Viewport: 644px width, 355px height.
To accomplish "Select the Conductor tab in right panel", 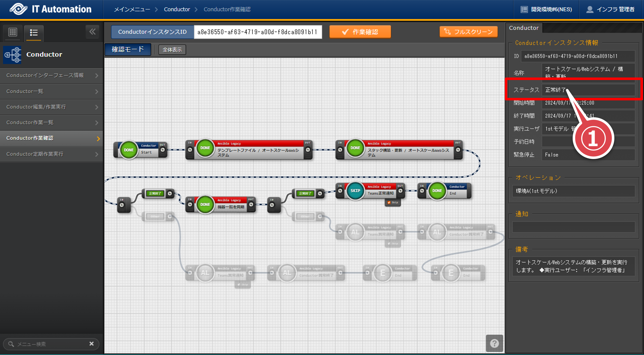I will pyautogui.click(x=524, y=28).
